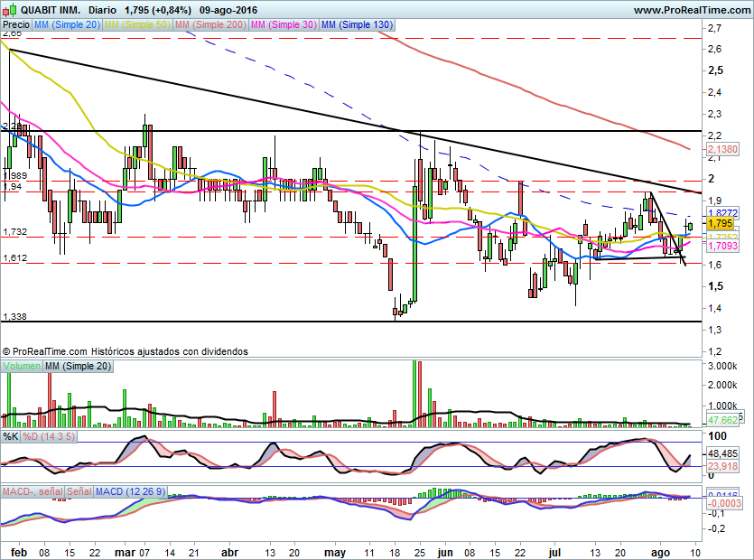Click the 2,65 resistance level label
The height and width of the screenshot is (560, 754).
(x=12, y=33)
